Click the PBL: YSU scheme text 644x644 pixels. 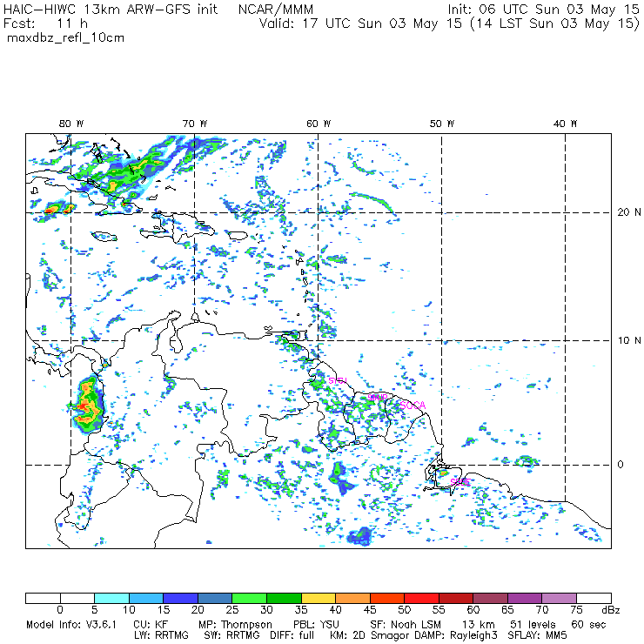pos(316,625)
